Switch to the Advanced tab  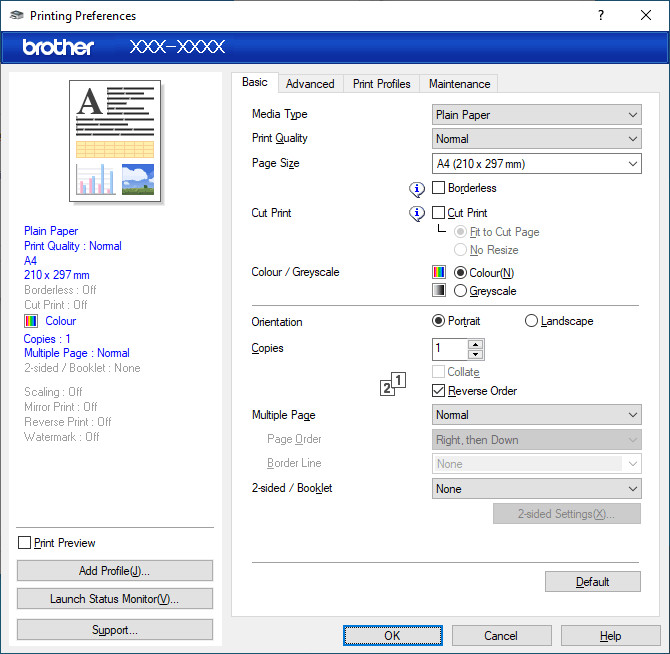(310, 84)
